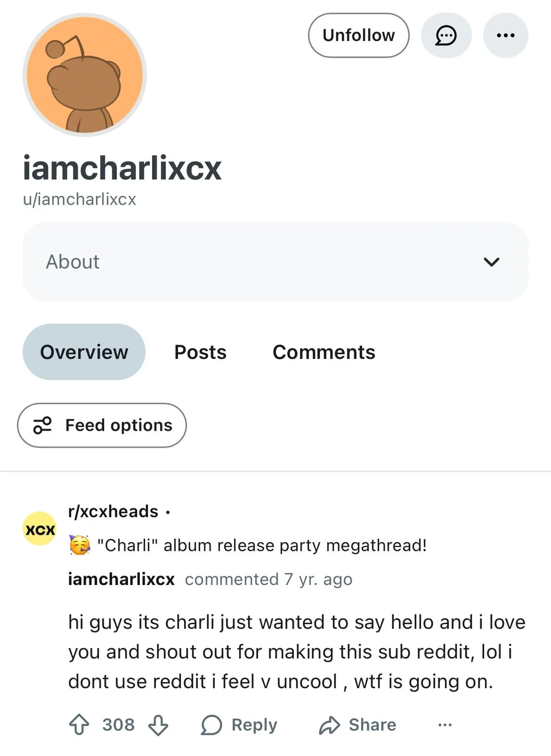The image size is (551, 756).
Task: Click the iamcharlixcx commenter username
Action: point(121,579)
